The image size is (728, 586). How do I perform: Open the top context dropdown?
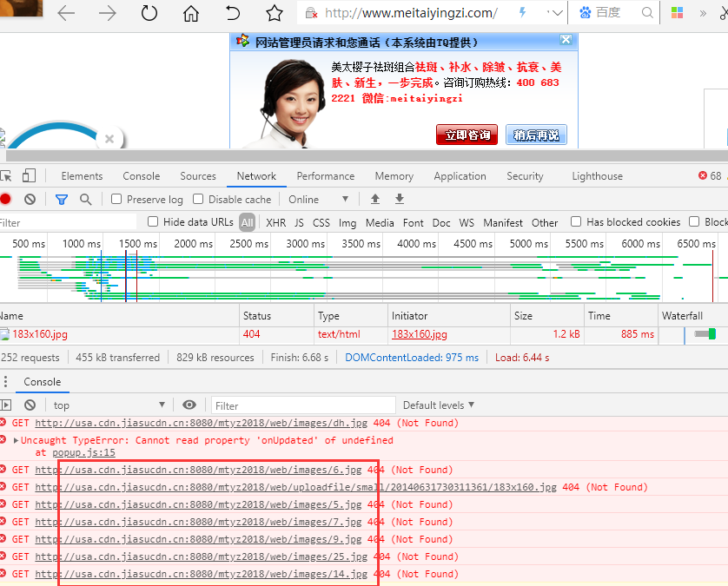[109, 405]
